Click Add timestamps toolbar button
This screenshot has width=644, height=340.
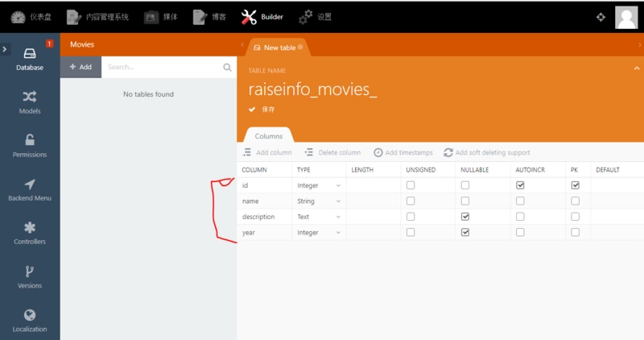403,152
